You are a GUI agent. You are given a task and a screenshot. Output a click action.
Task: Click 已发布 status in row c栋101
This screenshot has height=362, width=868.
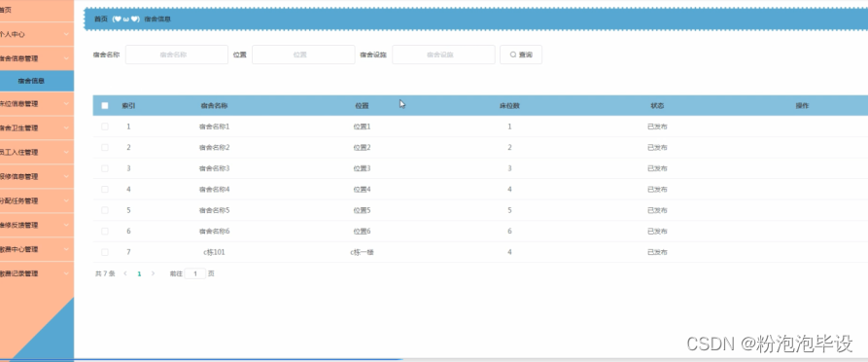pos(657,252)
